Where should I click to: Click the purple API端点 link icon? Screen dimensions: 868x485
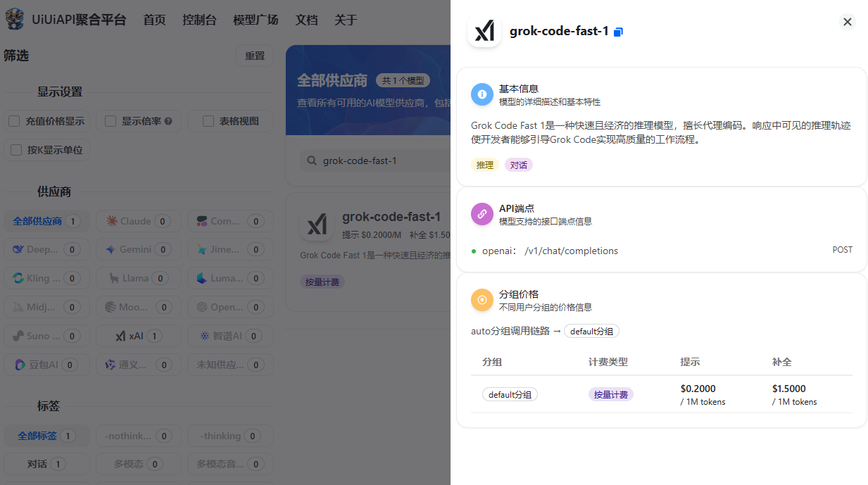click(482, 214)
